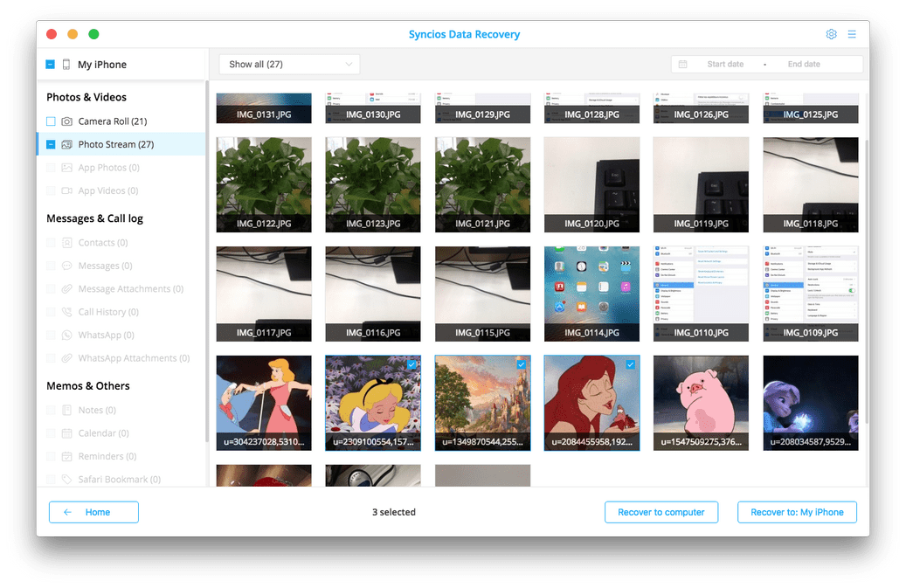Select thumbnail IMG_0116.JPG

(x=373, y=294)
